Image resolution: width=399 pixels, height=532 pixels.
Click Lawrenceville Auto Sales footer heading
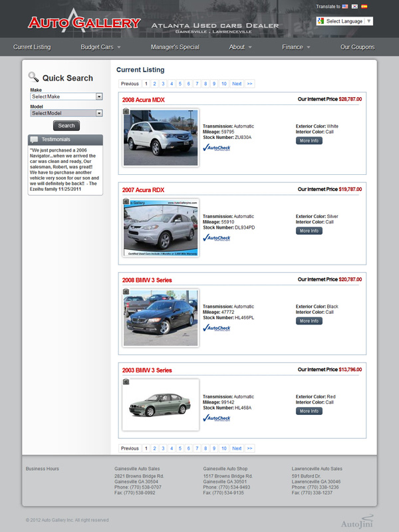(x=317, y=469)
